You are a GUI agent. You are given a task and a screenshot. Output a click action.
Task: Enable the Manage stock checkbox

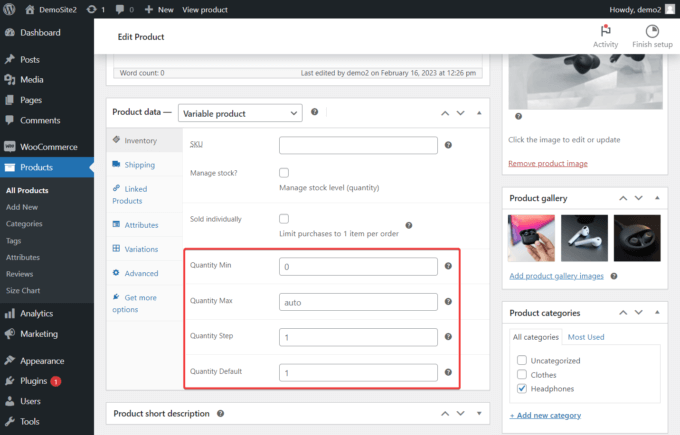(x=284, y=173)
